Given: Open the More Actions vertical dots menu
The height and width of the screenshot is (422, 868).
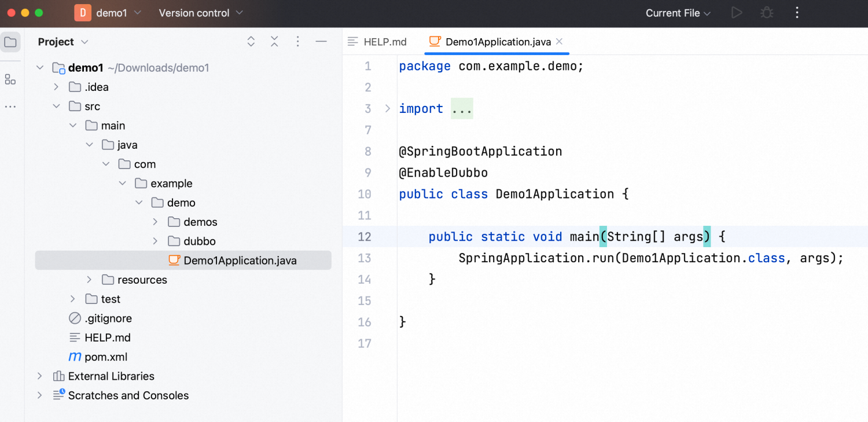Looking at the screenshot, I should point(797,13).
